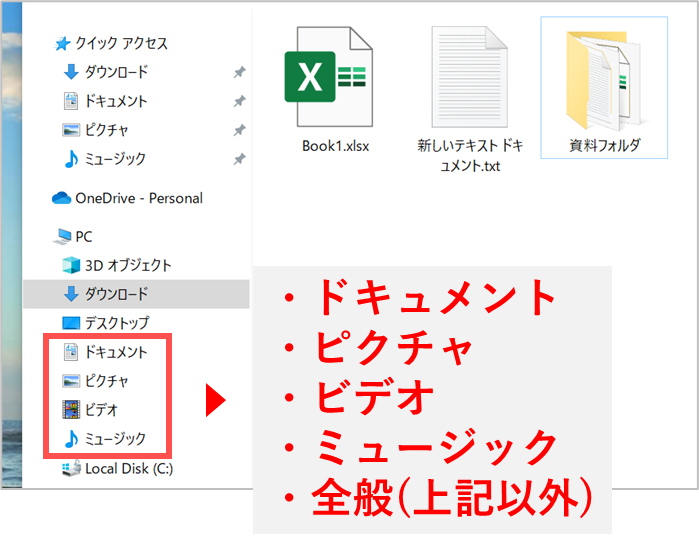This screenshot has width=699, height=551.
Task: Click ミュージック label under PC
Action: click(x=115, y=439)
